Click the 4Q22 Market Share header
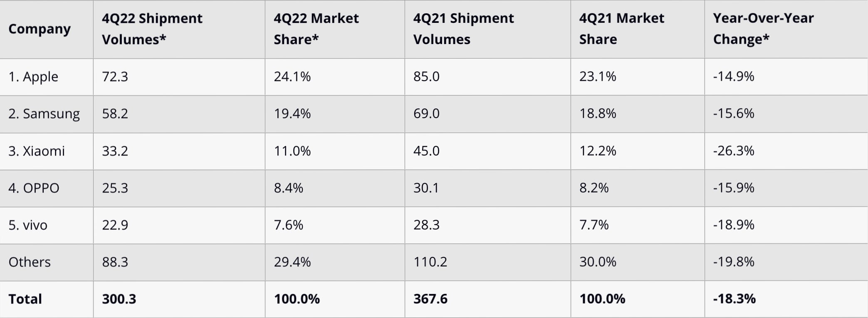The image size is (868, 318). click(316, 29)
